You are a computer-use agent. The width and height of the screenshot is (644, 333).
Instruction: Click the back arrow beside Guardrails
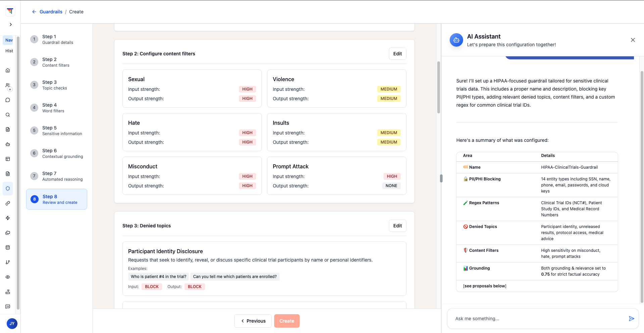[34, 12]
